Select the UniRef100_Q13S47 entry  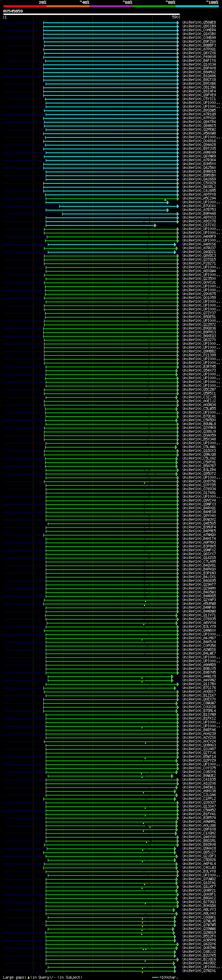click(199, 806)
